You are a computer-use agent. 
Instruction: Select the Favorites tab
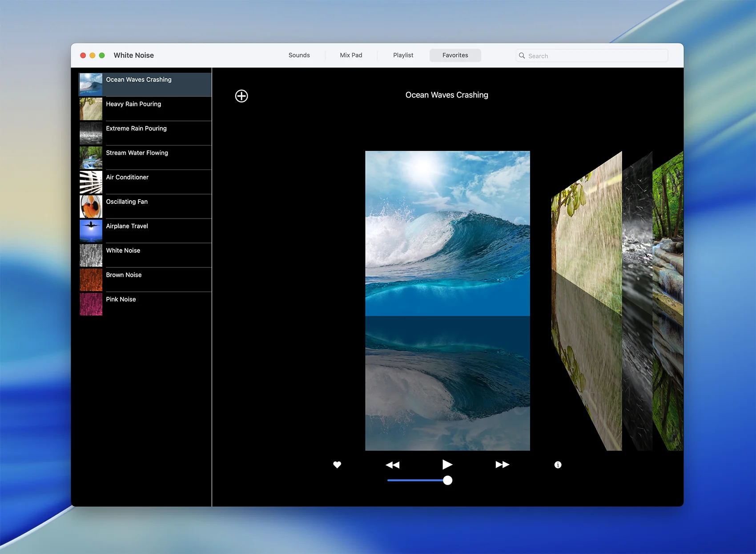[x=455, y=55]
